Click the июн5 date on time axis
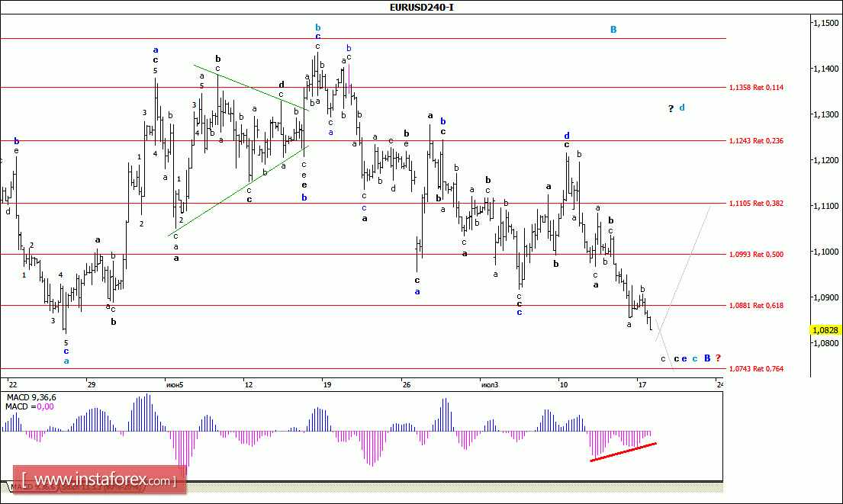 pyautogui.click(x=175, y=384)
